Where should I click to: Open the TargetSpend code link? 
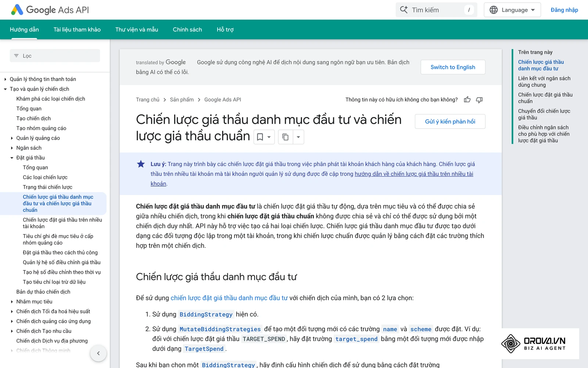click(x=204, y=349)
